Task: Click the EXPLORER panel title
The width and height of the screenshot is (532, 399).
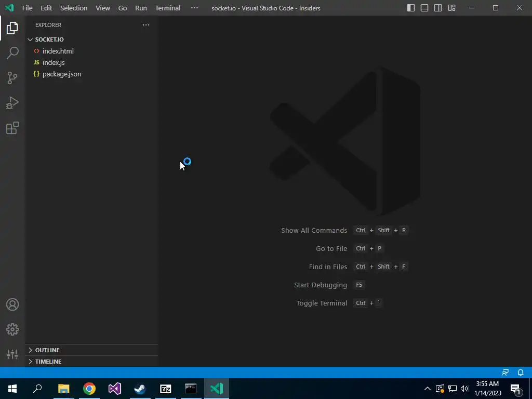Action: tap(48, 25)
